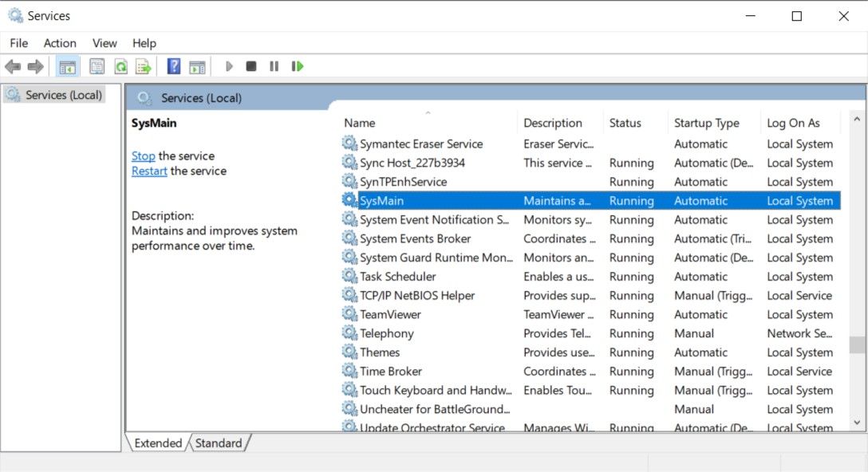The height and width of the screenshot is (472, 868).
Task: Open the Action menu
Action: tap(60, 43)
